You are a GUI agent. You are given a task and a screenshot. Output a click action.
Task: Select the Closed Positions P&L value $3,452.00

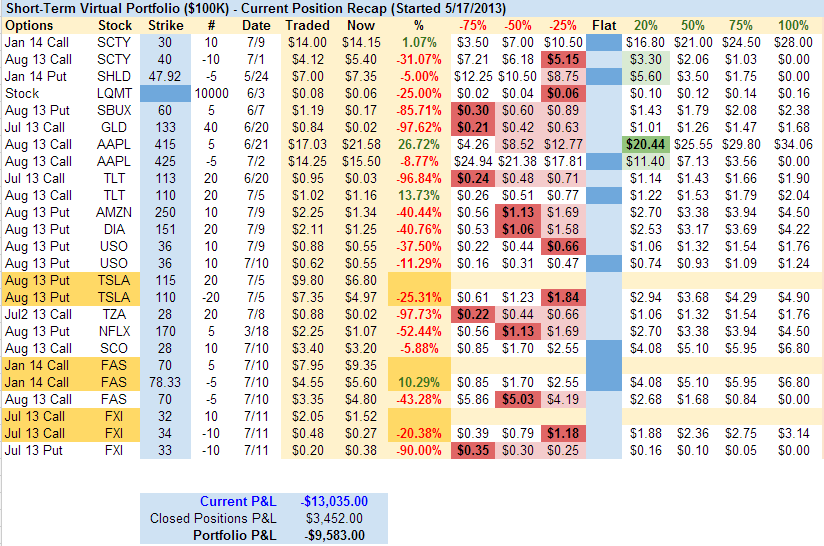[333, 518]
